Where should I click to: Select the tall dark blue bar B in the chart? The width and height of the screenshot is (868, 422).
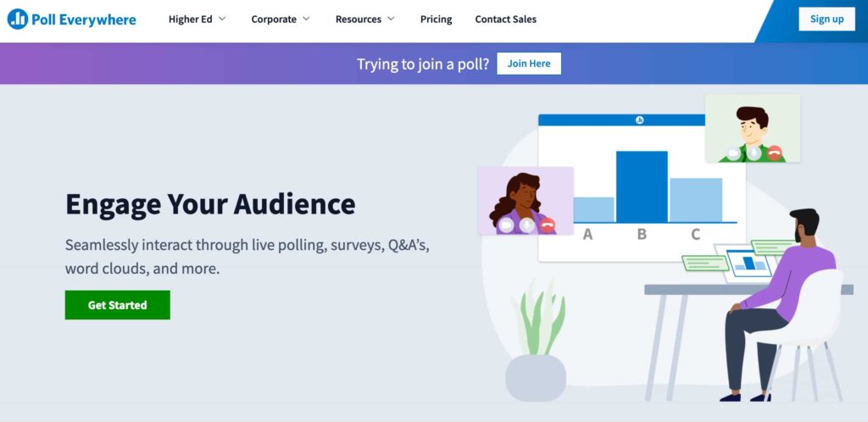pyautogui.click(x=642, y=186)
